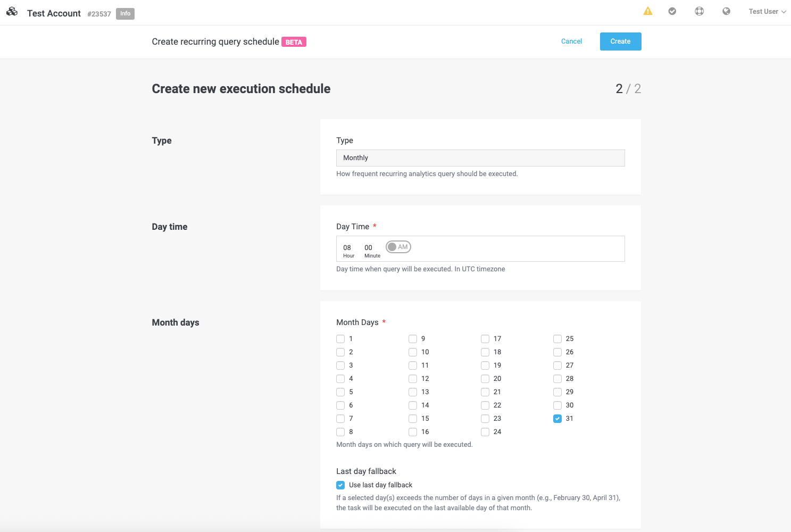
Task: Click the BETA badge near page title
Action: coord(294,41)
